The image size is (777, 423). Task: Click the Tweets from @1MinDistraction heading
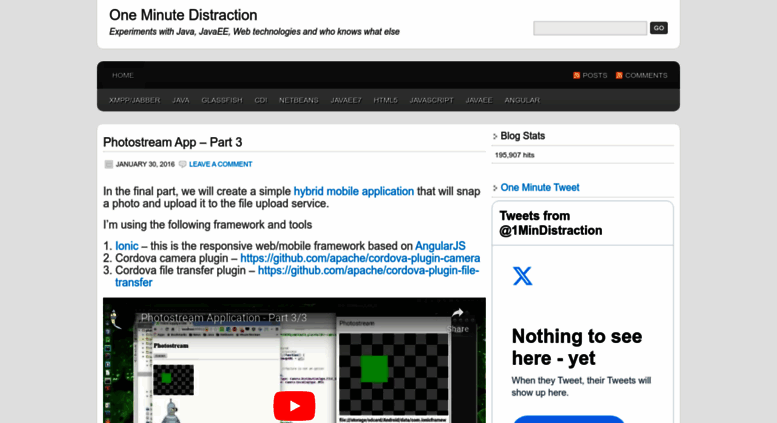tap(551, 223)
